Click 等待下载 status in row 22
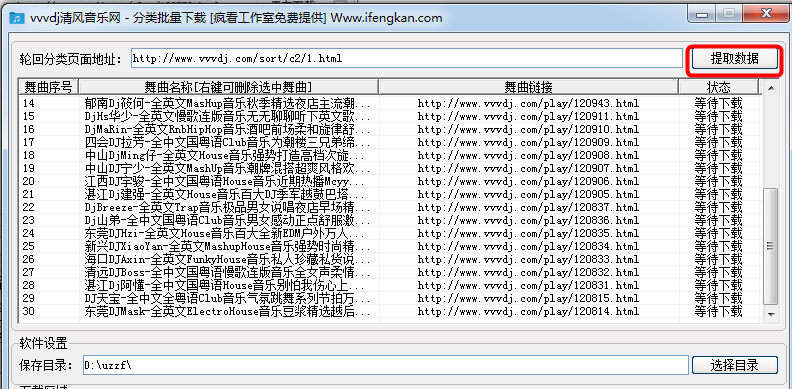This screenshot has width=792, height=389. (x=718, y=208)
